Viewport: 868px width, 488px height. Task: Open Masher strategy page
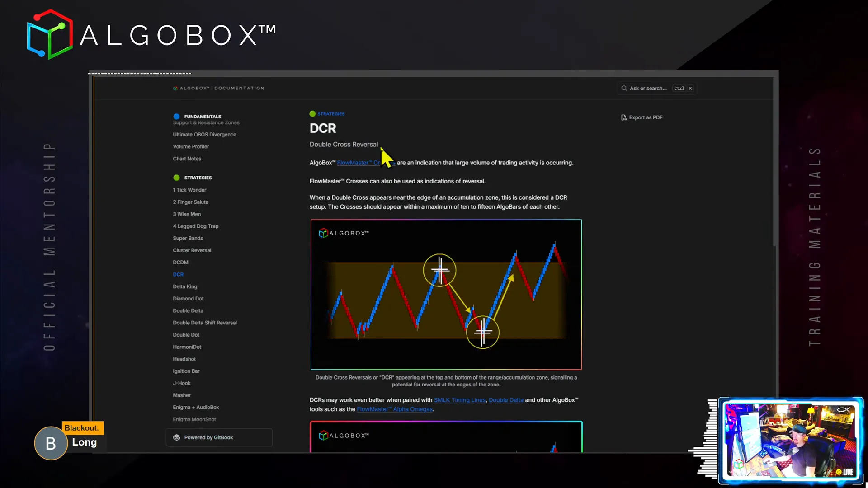(182, 395)
